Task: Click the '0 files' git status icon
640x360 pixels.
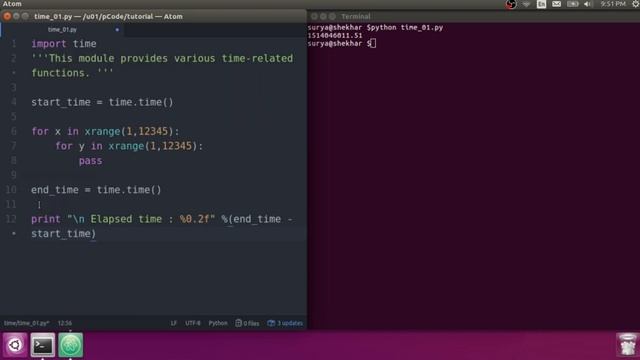Action: [x=247, y=323]
